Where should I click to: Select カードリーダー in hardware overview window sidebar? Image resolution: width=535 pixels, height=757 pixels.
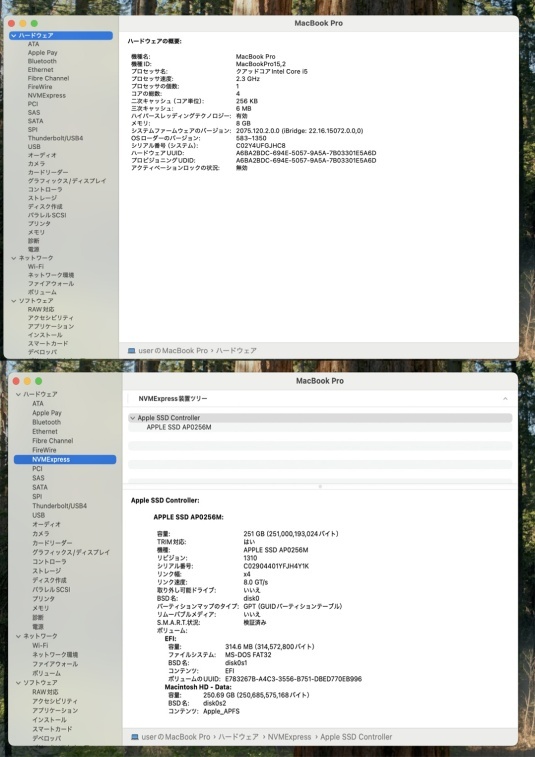tap(48, 172)
